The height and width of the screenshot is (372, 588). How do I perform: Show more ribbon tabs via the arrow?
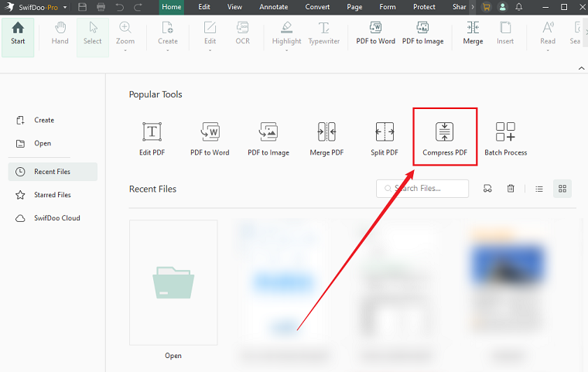tap(473, 7)
